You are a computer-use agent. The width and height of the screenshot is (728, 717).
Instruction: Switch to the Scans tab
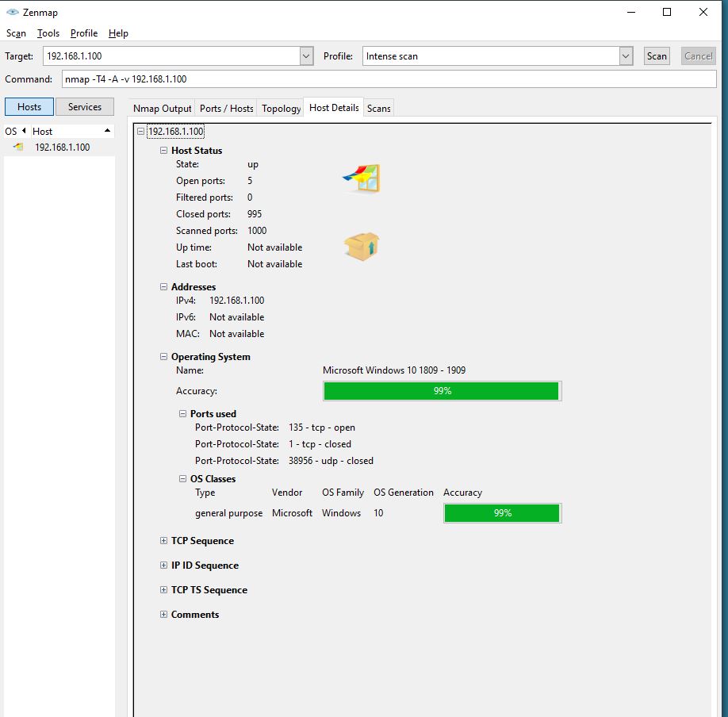click(378, 108)
